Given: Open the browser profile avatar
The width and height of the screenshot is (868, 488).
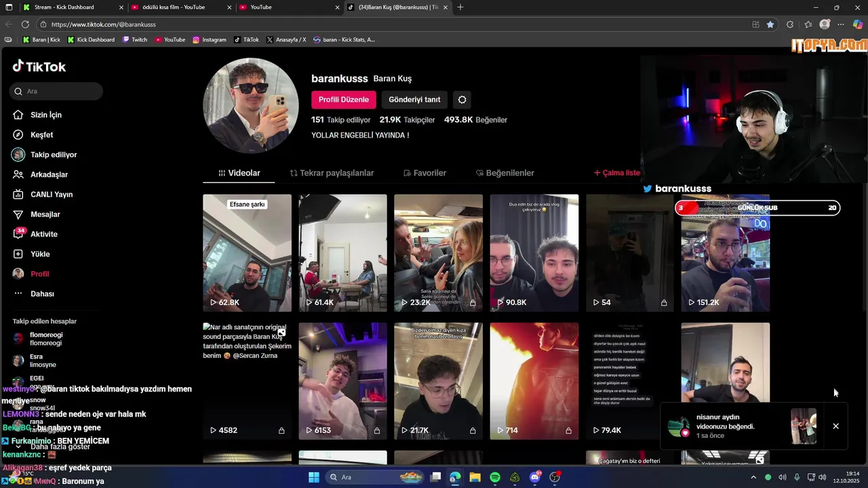Looking at the screenshot, I should click(825, 24).
